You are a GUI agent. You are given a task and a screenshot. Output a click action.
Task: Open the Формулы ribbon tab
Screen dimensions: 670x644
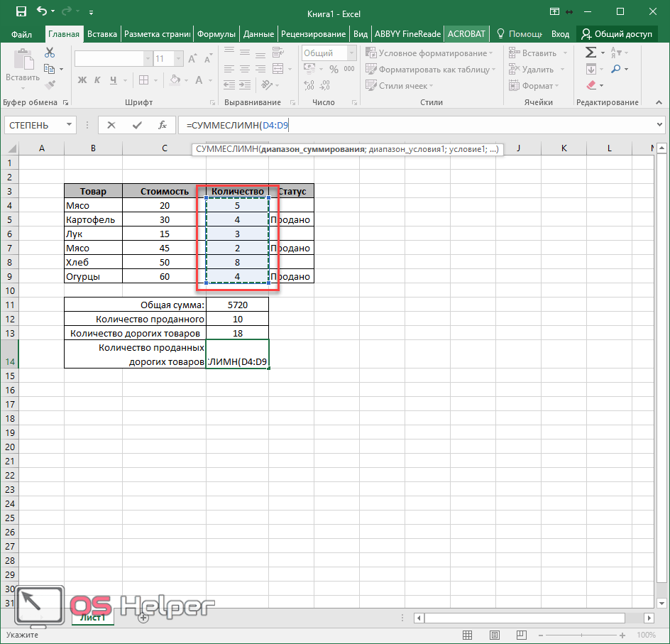pyautogui.click(x=216, y=33)
